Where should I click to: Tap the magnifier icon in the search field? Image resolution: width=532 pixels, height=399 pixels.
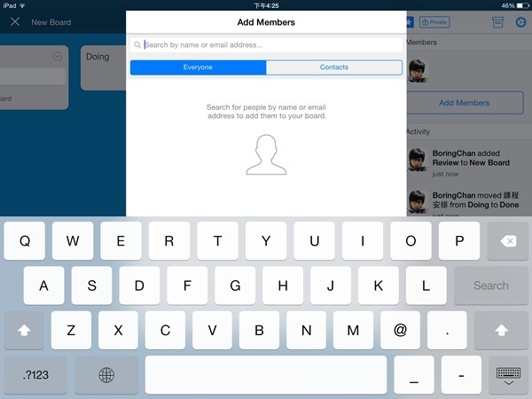[137, 45]
